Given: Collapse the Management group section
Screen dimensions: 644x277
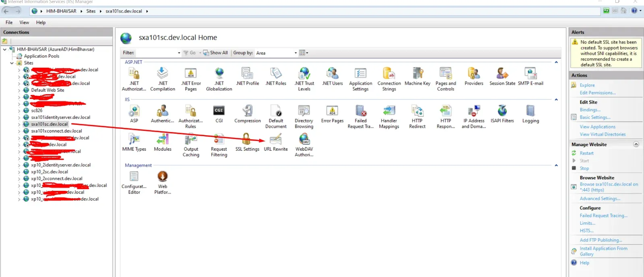Looking at the screenshot, I should click(556, 165).
